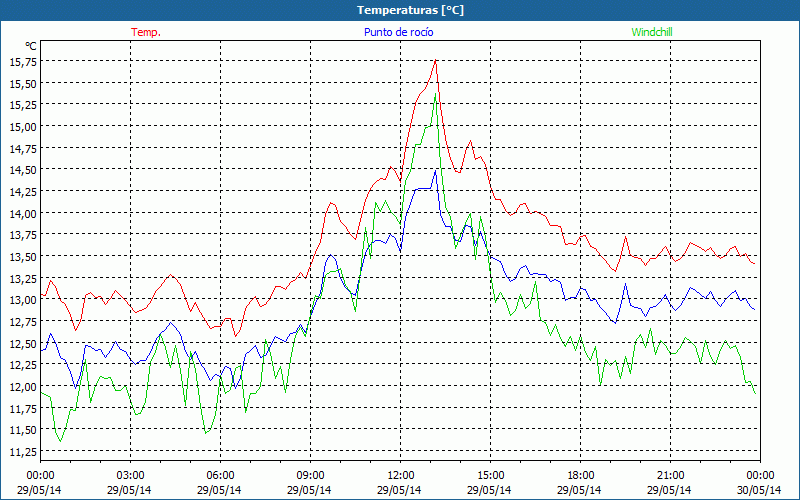Click the 09:00 time axis label

pyautogui.click(x=311, y=476)
